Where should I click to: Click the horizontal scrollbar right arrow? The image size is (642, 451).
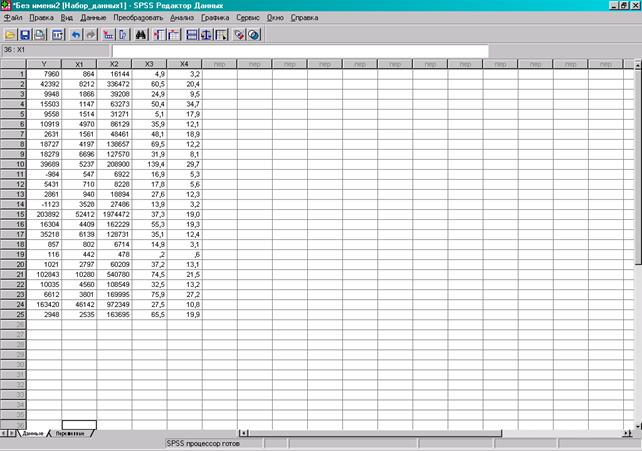tap(627, 433)
